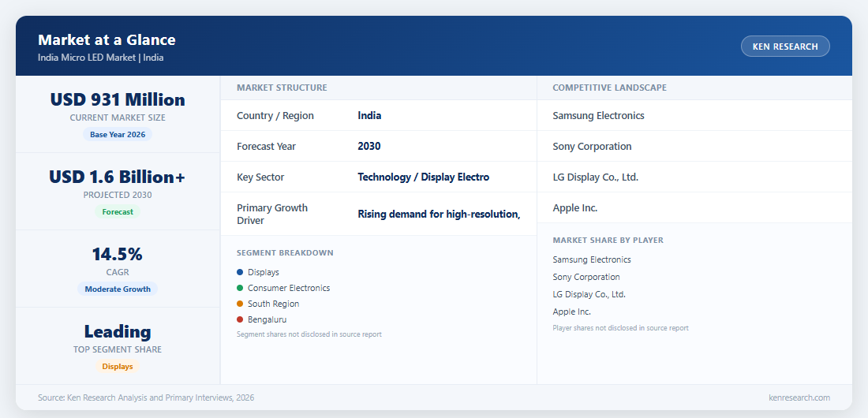Click the red Bengaluru legend dot
Viewport: 868px width, 418px height.
click(240, 319)
